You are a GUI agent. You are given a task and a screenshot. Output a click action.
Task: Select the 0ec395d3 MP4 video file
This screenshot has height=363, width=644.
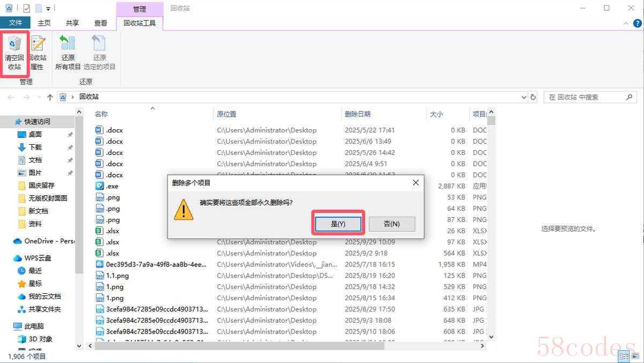tap(156, 264)
